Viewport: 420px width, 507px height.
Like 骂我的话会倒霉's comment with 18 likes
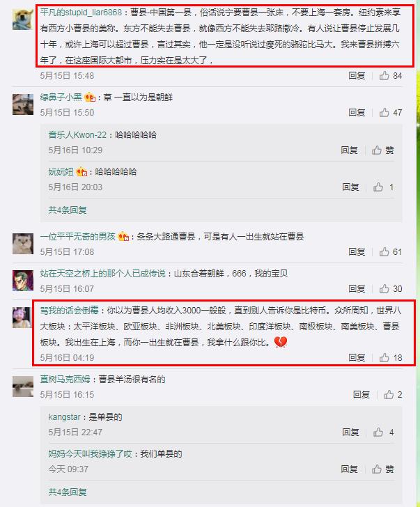[390, 358]
